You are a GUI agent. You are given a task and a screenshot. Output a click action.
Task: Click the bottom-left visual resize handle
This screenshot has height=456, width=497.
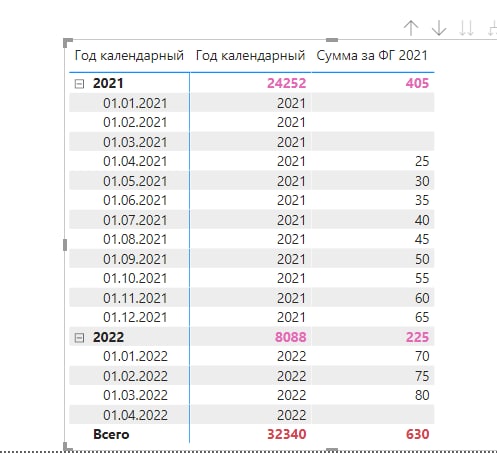pos(67,447)
